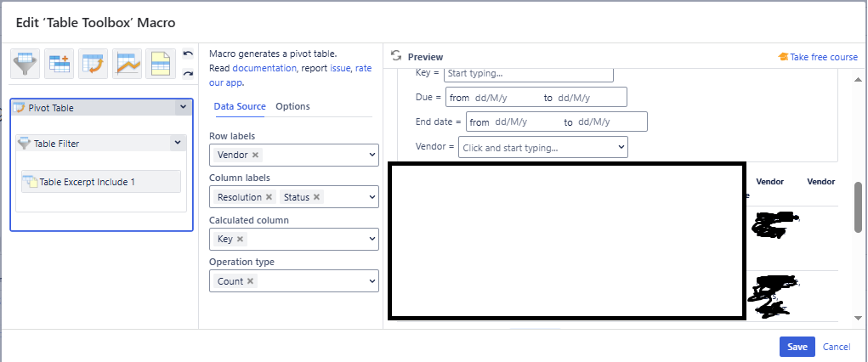Click the Calculated column label
This screenshot has height=362, width=868.
coord(248,220)
